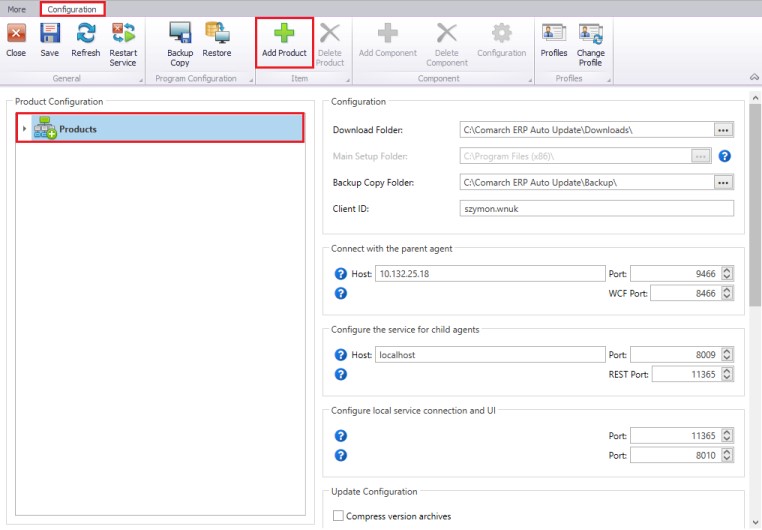Open Program Configuration group launcher
This screenshot has width=762, height=530.
pos(251,80)
